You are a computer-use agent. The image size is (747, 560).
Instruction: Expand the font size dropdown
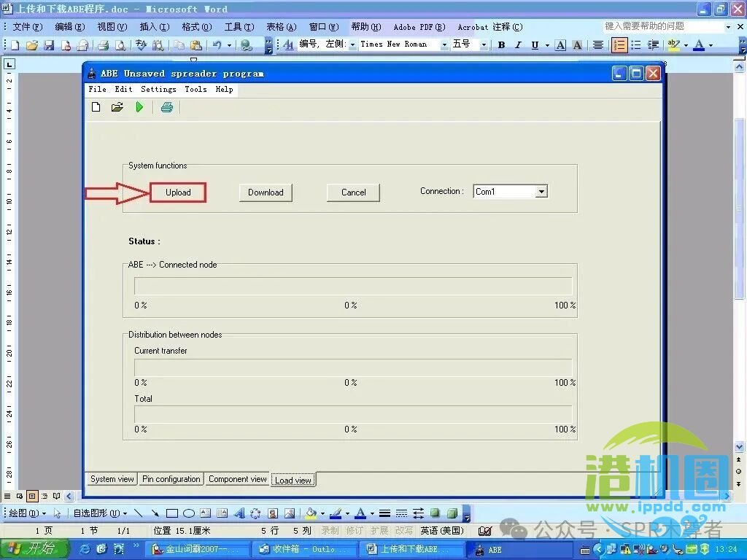483,44
